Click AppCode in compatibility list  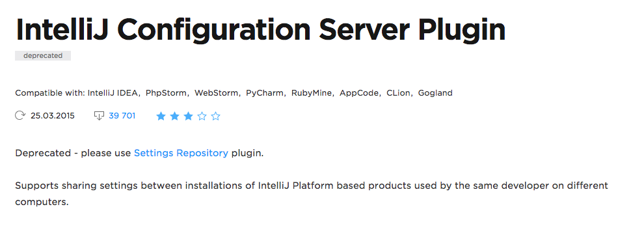tap(359, 93)
